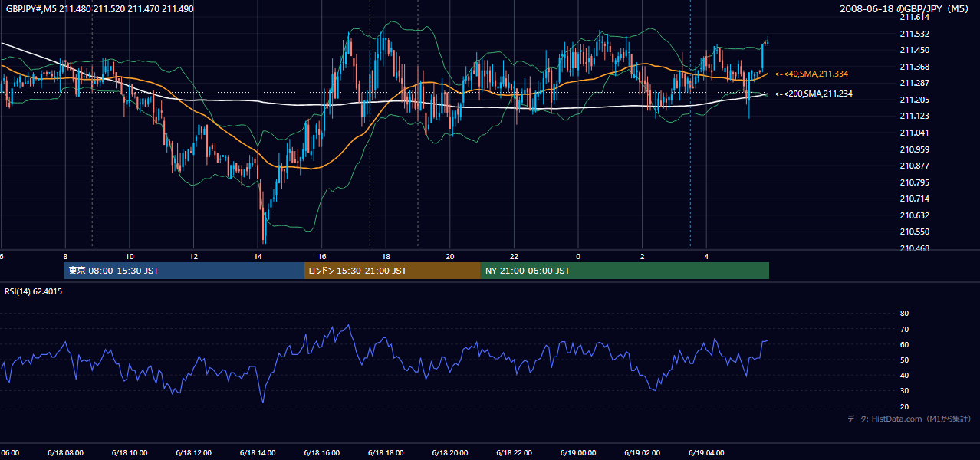Screen dimensions: 980x460
Task: Click the 6/19 02:00 time label
Action: coord(642,453)
